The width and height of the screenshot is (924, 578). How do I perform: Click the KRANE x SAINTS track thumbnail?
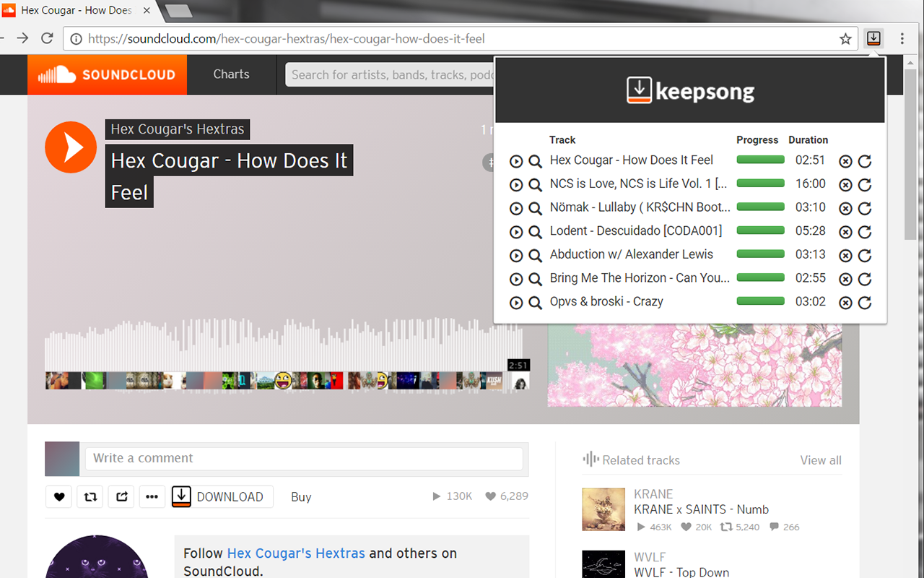pos(603,509)
